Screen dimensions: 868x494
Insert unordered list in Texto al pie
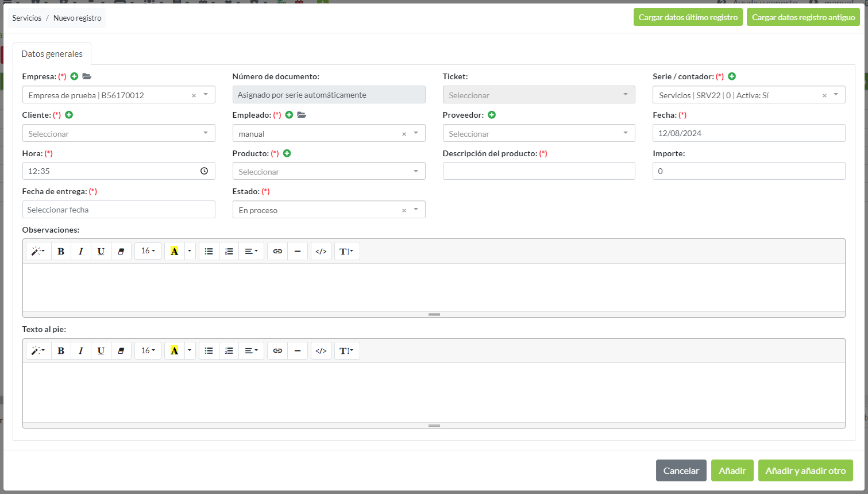[209, 350]
